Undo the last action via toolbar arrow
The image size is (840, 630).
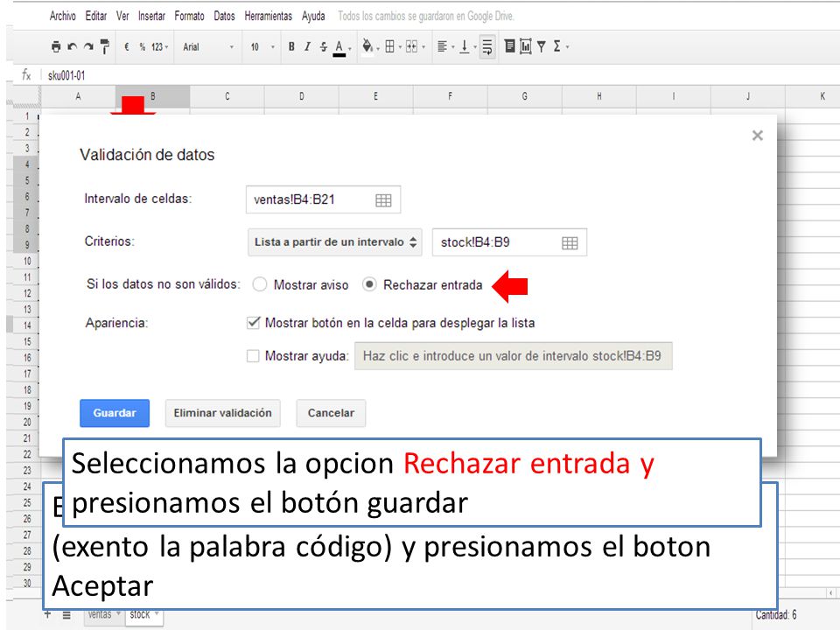pos(73,47)
